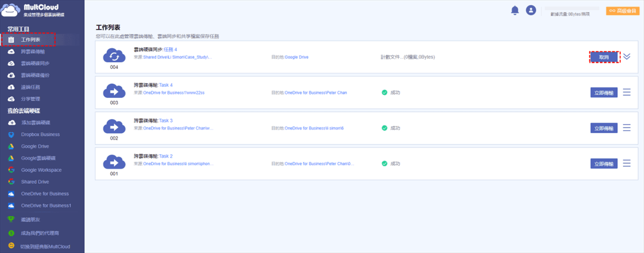Click the transfer cloud icon of task 001
Image resolution: width=644 pixels, height=253 pixels.
click(x=114, y=162)
